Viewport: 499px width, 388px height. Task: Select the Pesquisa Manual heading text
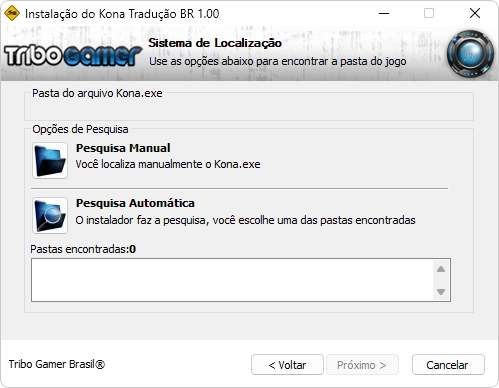click(123, 148)
